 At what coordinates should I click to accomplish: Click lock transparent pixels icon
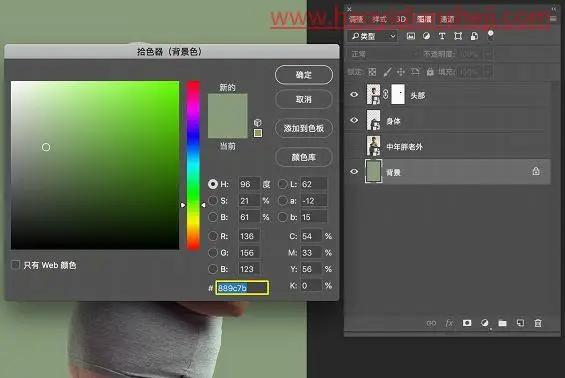tap(372, 72)
